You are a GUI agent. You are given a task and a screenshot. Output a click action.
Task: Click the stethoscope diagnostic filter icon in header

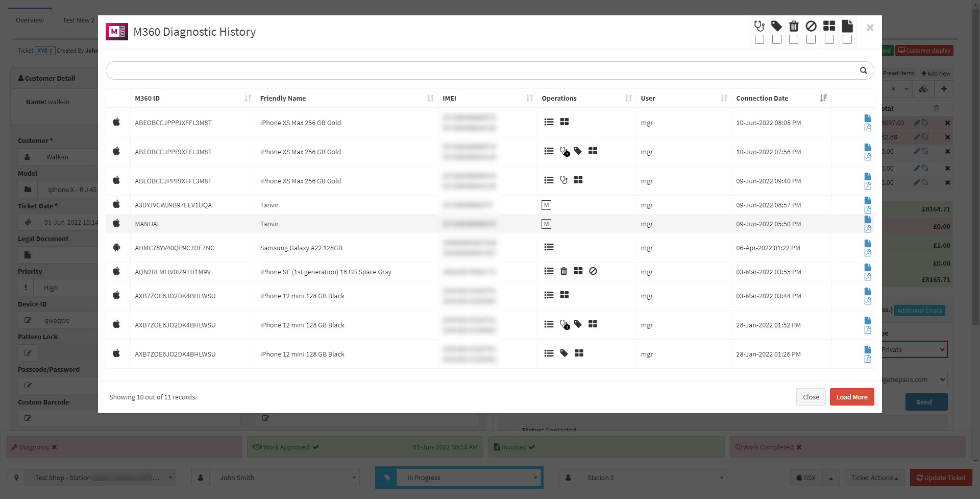[759, 26]
